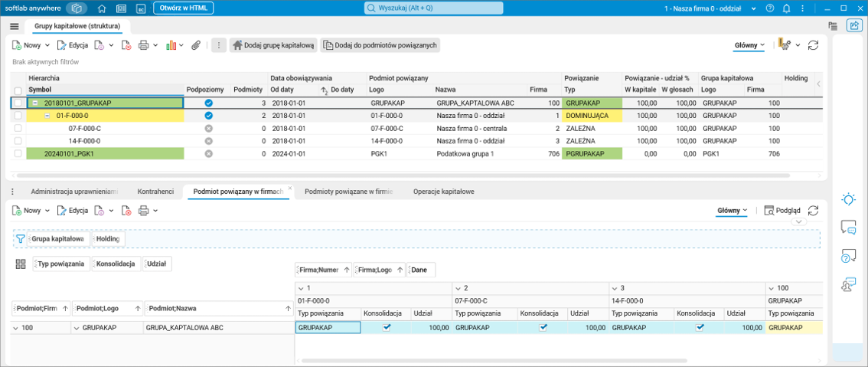Click the filter funnel icon in lower panel

21,239
